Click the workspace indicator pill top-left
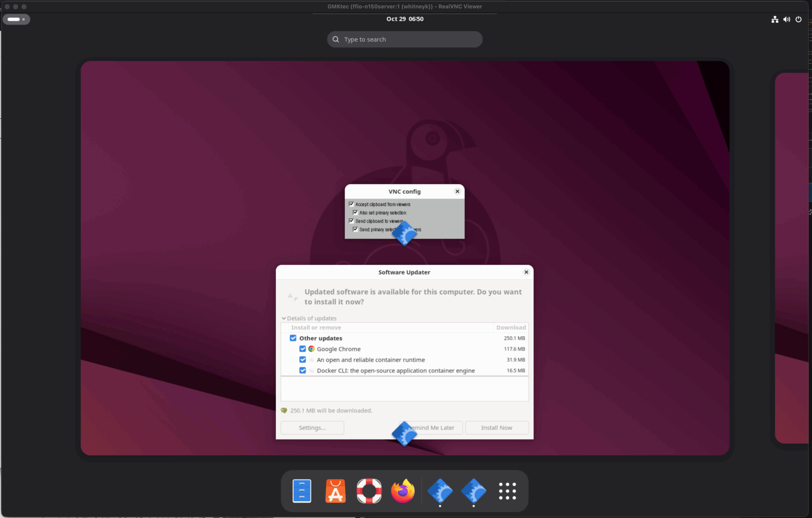 [16, 19]
